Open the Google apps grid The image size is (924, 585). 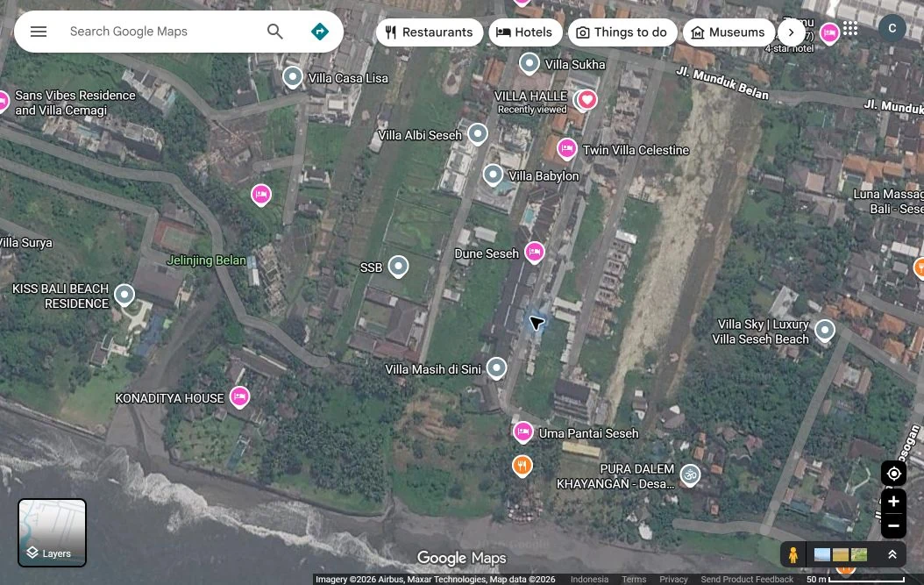point(850,28)
